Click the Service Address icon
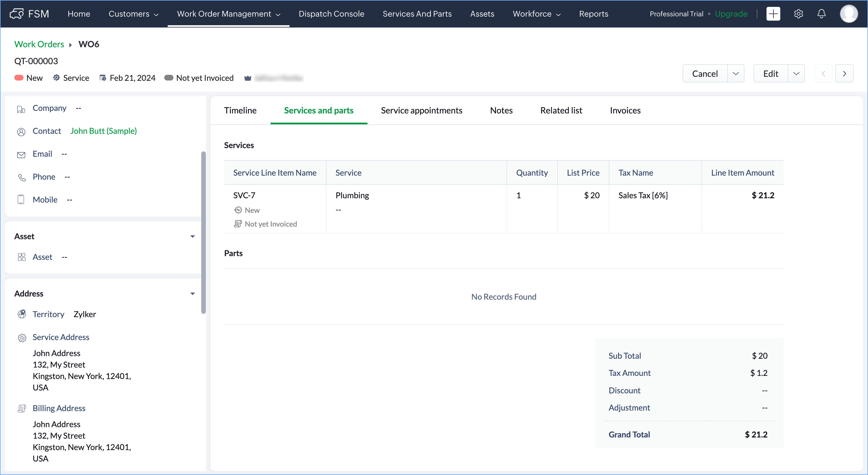This screenshot has width=868, height=475. (22, 338)
